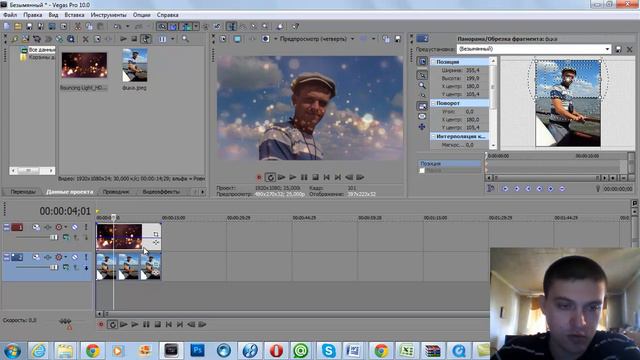Click the playback rate scrub slider
This screenshot has height=360, width=640.
(x=65, y=321)
